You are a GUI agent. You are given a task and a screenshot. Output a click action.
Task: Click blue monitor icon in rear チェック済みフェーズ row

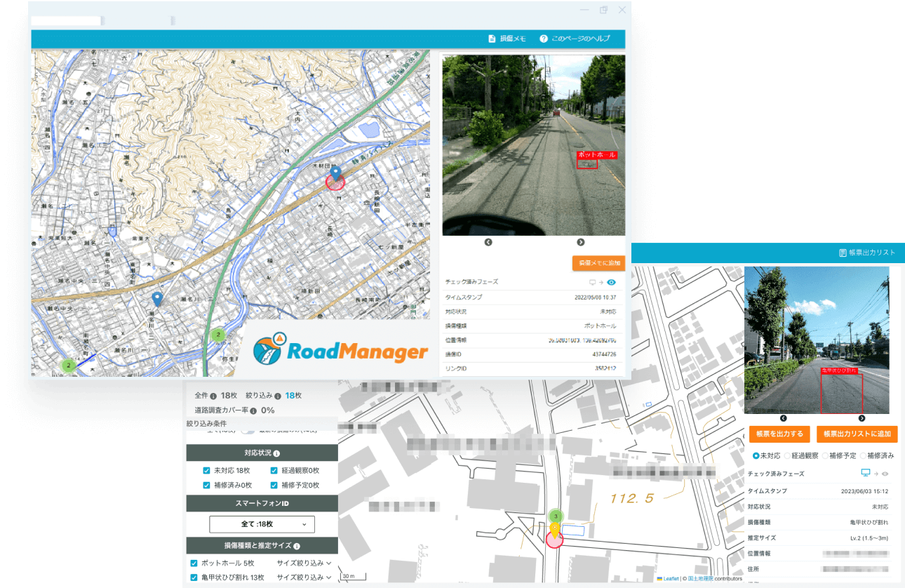(x=865, y=473)
